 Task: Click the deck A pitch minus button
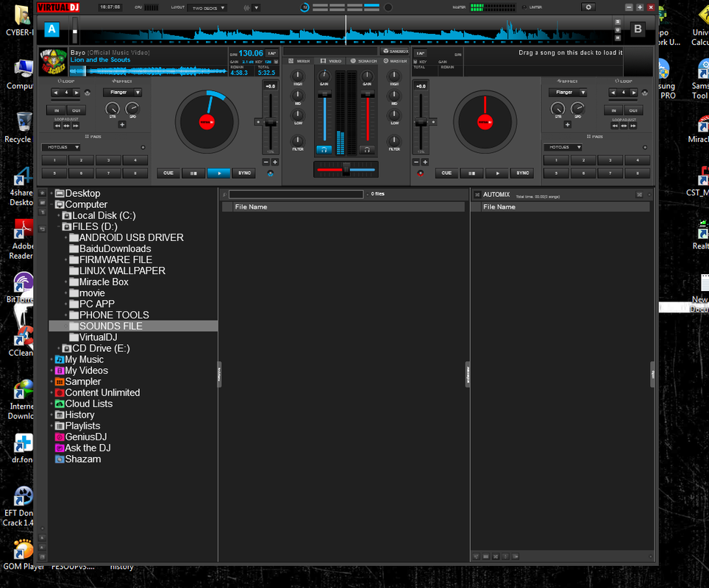[x=266, y=162]
